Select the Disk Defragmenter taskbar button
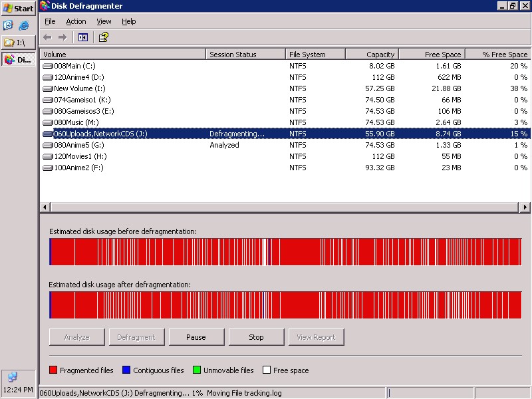Viewport: 532px width, 399px height. [x=19, y=60]
